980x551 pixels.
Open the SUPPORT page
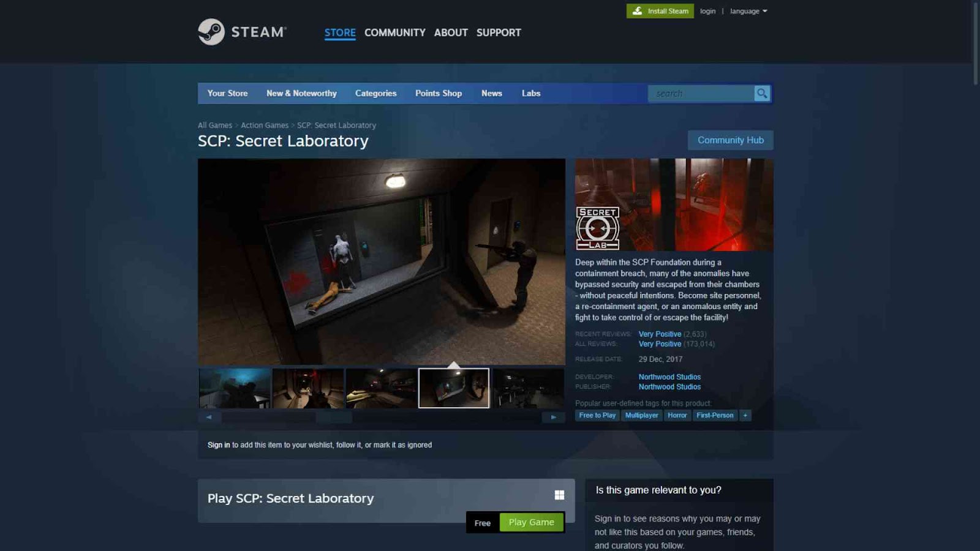[499, 32]
